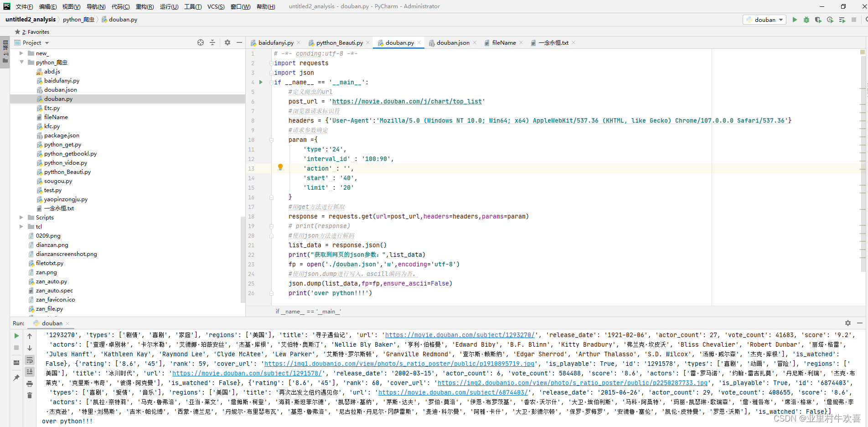This screenshot has height=427, width=868.
Task: Click the Debug bug icon in top toolbar
Action: pyautogui.click(x=806, y=20)
